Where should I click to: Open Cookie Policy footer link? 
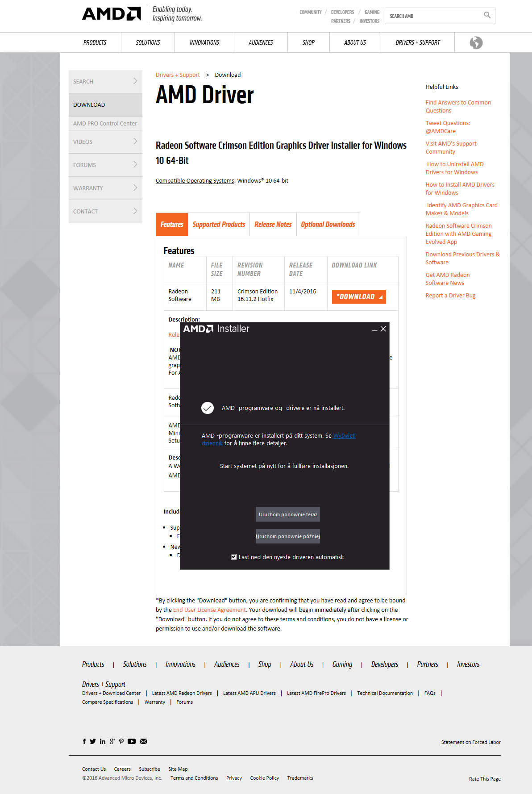pos(264,778)
